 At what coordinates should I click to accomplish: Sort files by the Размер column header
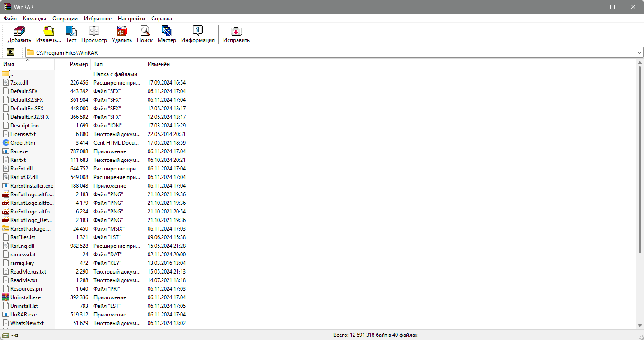click(x=73, y=64)
